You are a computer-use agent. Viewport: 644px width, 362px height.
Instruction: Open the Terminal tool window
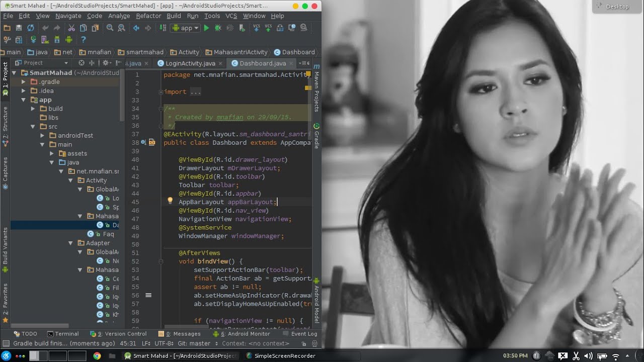click(63, 334)
